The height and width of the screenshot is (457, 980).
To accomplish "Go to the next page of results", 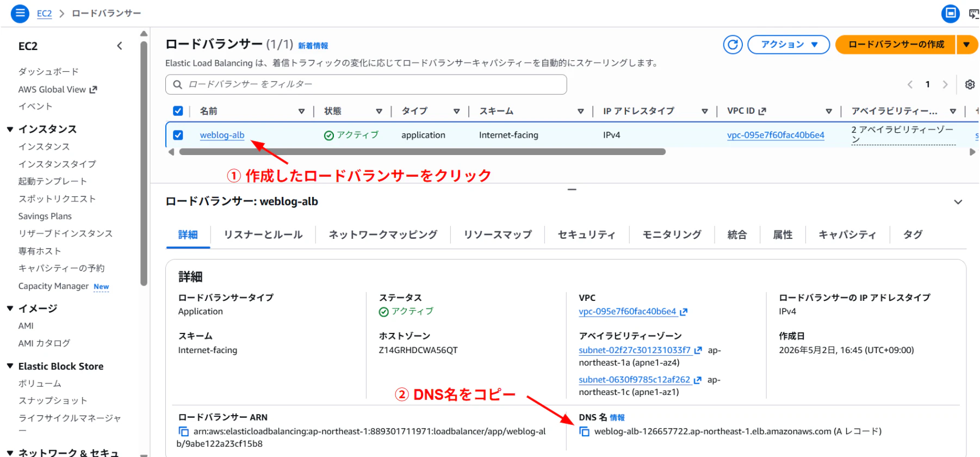I will click(x=945, y=84).
